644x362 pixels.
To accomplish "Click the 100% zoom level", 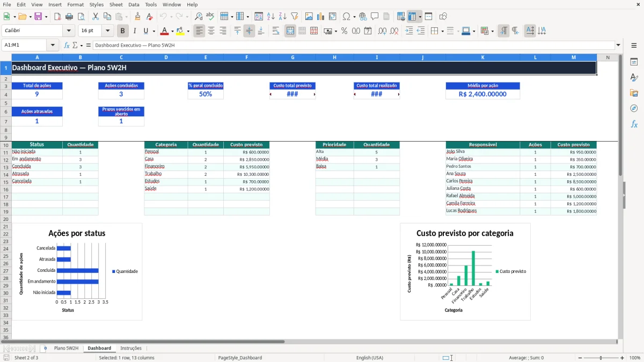I will point(635,358).
